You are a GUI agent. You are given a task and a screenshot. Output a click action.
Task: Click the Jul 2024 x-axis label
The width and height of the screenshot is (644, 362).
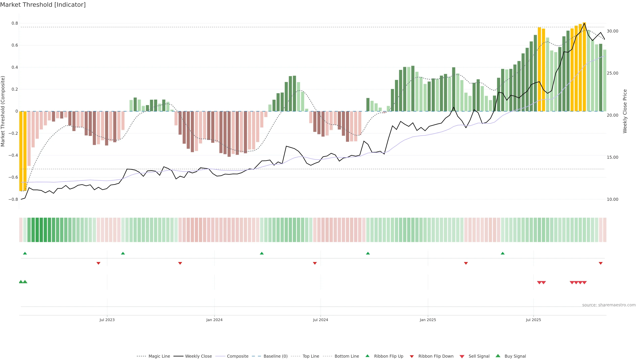pyautogui.click(x=320, y=320)
